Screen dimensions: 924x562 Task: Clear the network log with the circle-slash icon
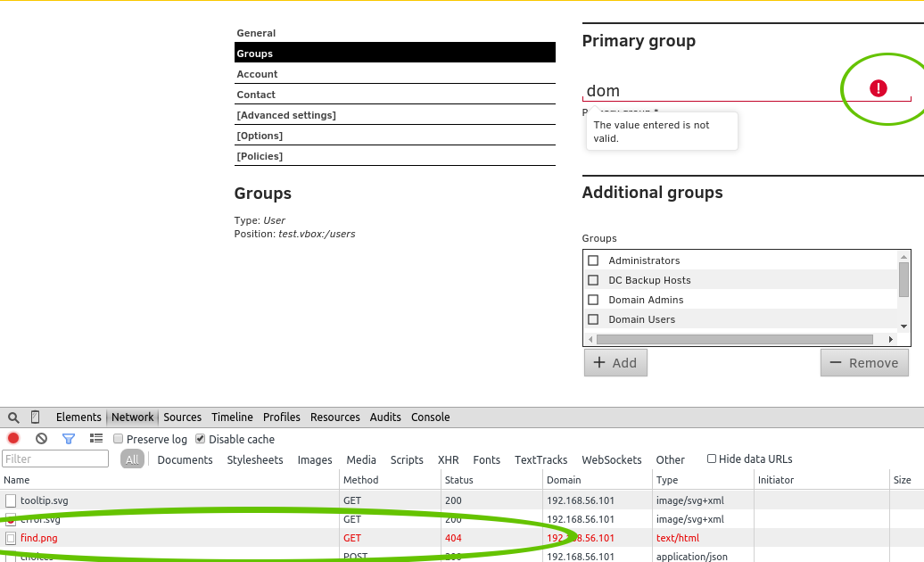click(41, 439)
